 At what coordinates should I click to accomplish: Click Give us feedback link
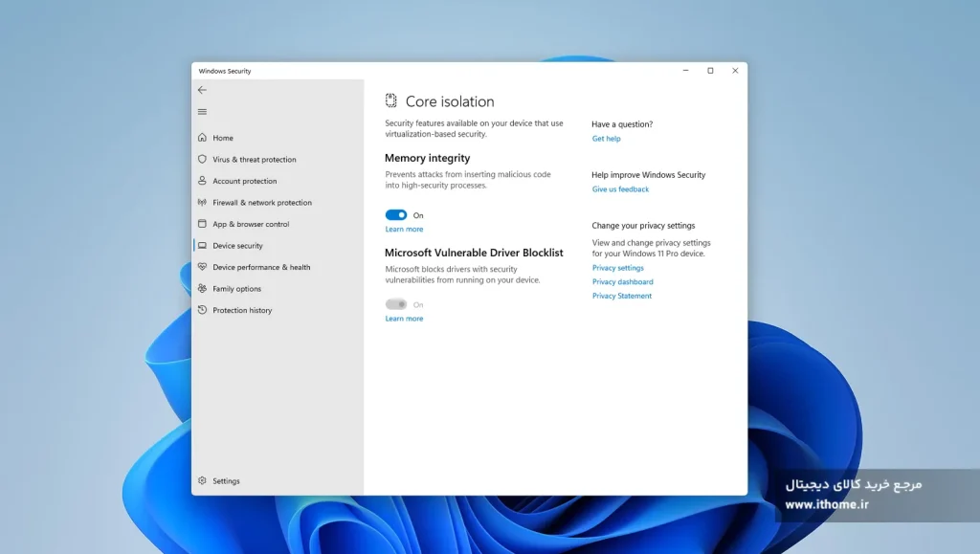tap(620, 189)
